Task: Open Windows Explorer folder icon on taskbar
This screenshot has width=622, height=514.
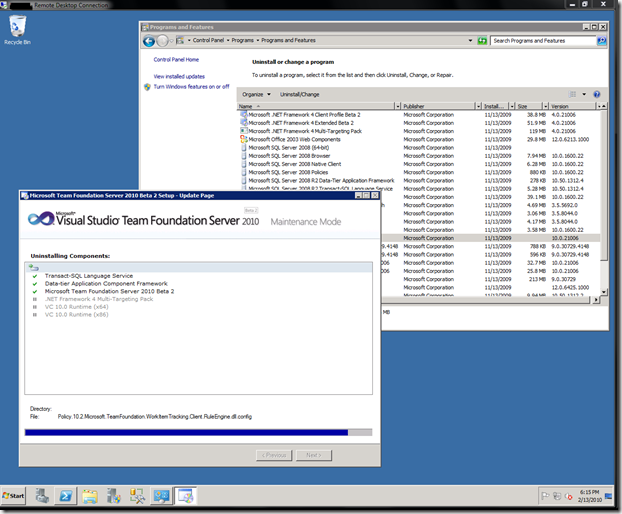Action: point(90,496)
